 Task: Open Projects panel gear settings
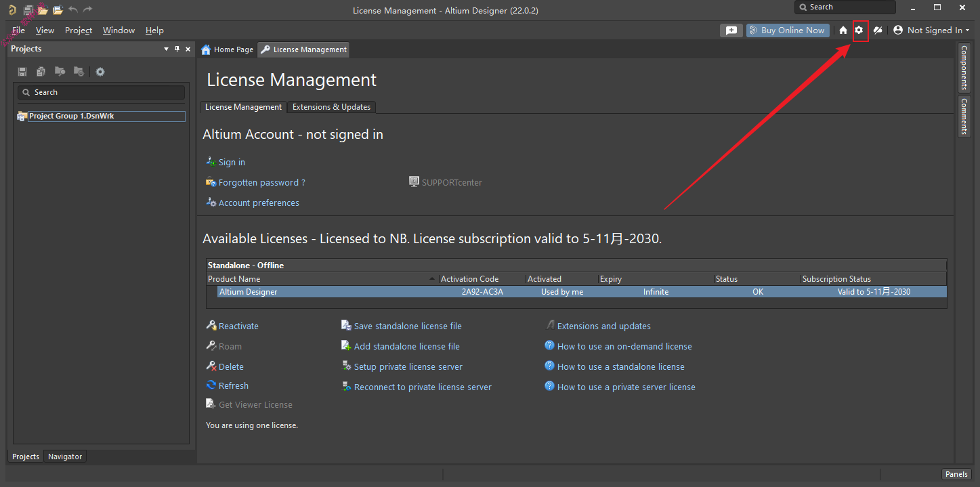click(x=100, y=72)
